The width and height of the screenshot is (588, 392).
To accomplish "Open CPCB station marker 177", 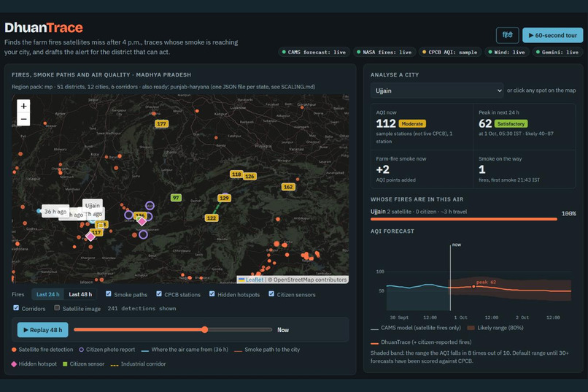I will click(x=162, y=124).
